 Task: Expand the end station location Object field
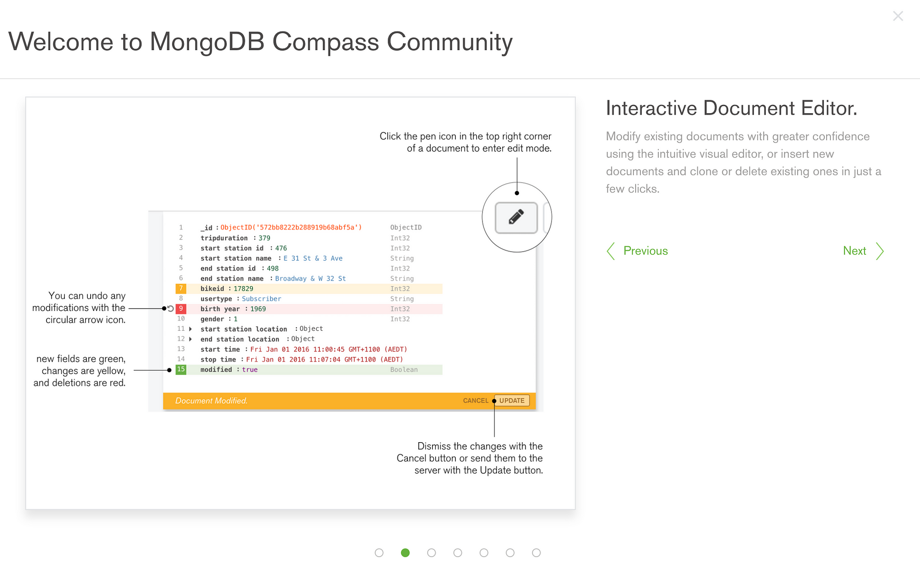190,339
